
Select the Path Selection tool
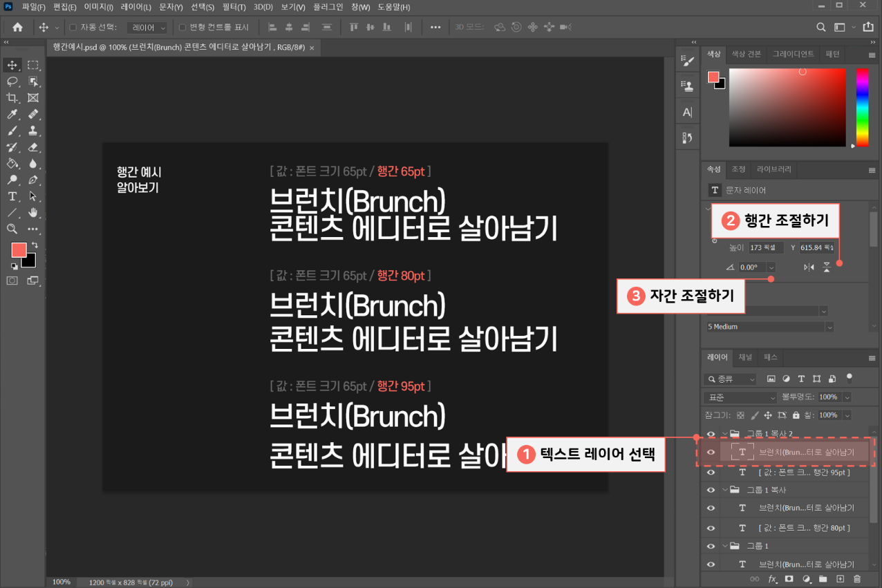coord(33,196)
